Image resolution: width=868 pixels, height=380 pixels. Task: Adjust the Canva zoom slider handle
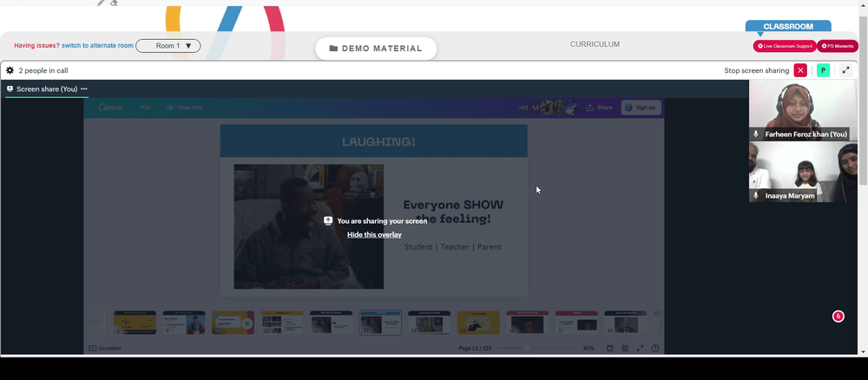(x=527, y=349)
